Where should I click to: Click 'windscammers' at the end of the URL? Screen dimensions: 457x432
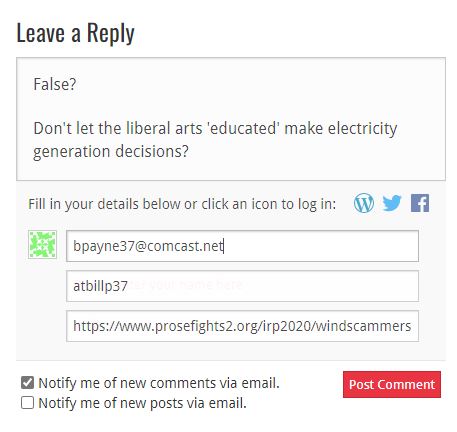point(363,326)
